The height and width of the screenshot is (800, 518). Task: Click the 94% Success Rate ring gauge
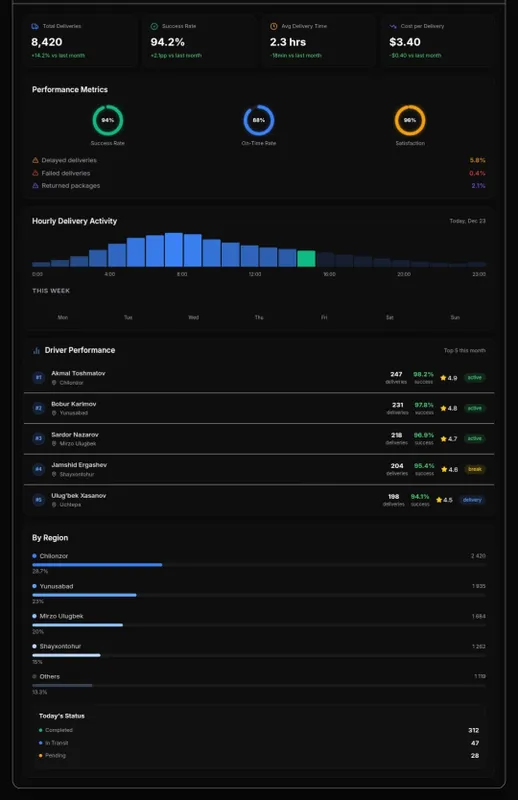coord(108,120)
